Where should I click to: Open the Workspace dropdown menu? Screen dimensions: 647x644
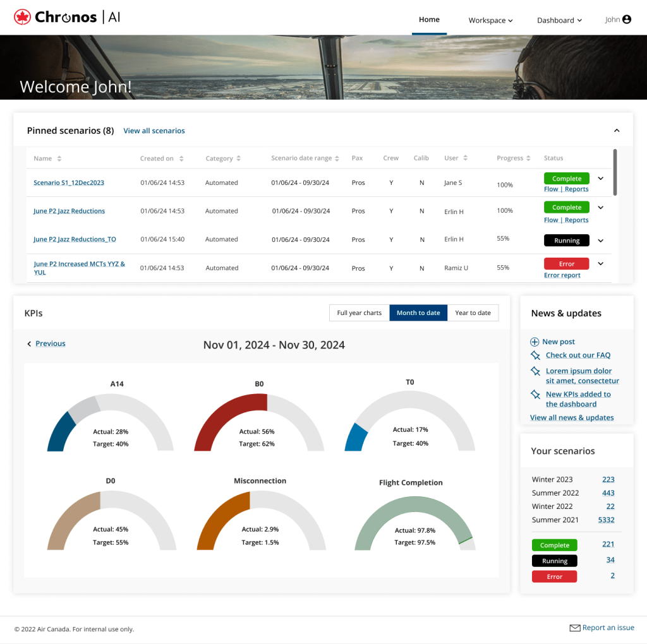coord(490,20)
